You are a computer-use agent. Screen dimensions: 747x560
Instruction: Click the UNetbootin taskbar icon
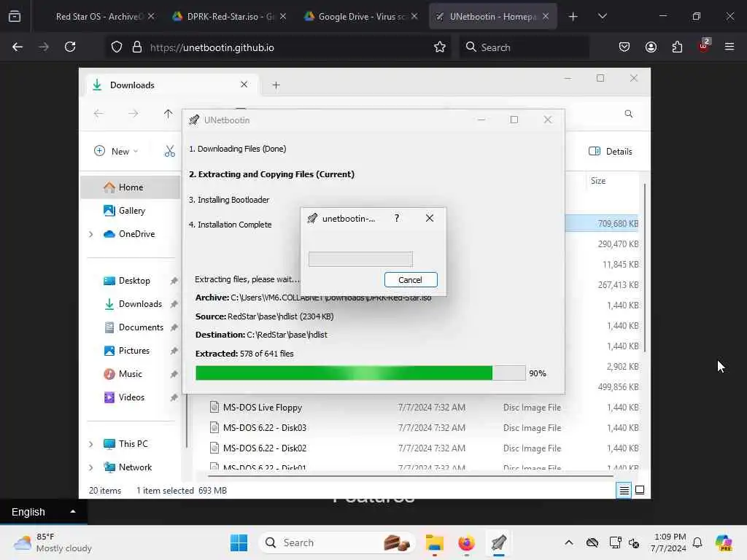498,542
